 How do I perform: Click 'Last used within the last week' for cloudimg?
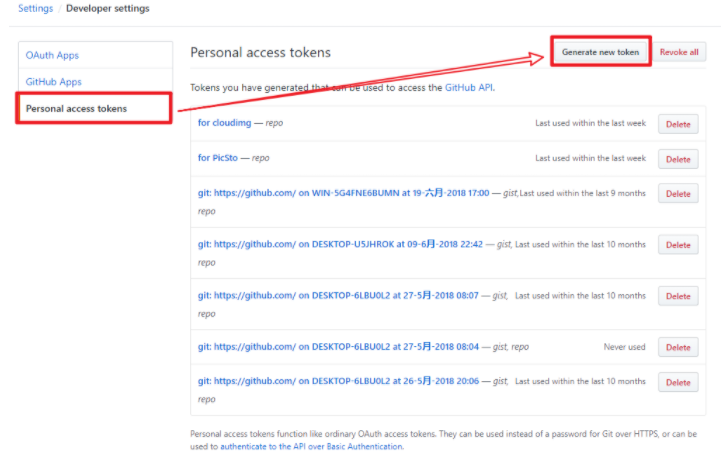tap(590, 123)
